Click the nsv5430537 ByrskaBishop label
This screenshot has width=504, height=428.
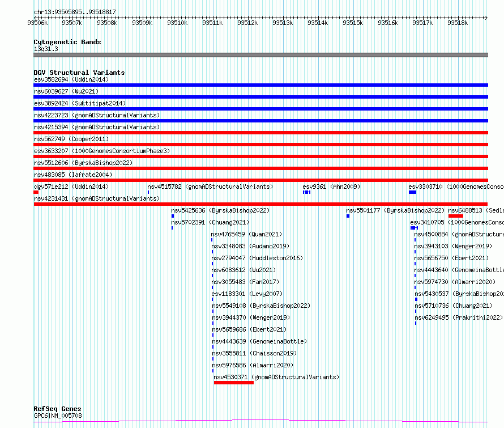[459, 294]
